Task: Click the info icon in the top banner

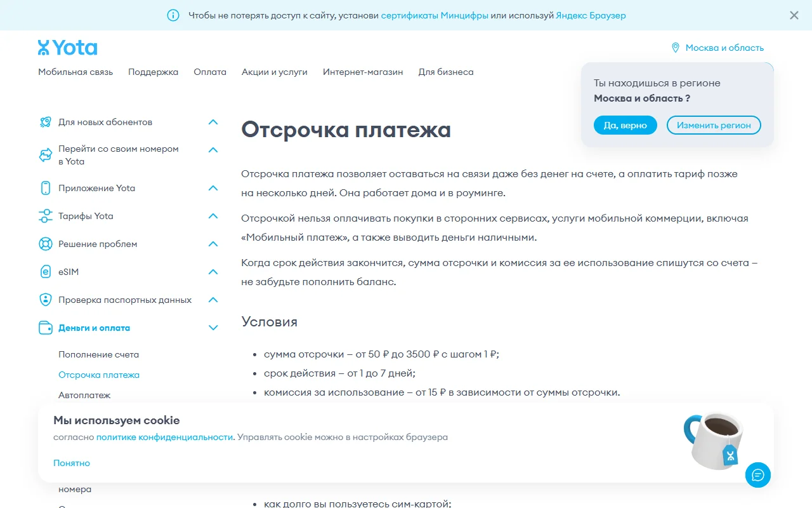Action: point(173,15)
